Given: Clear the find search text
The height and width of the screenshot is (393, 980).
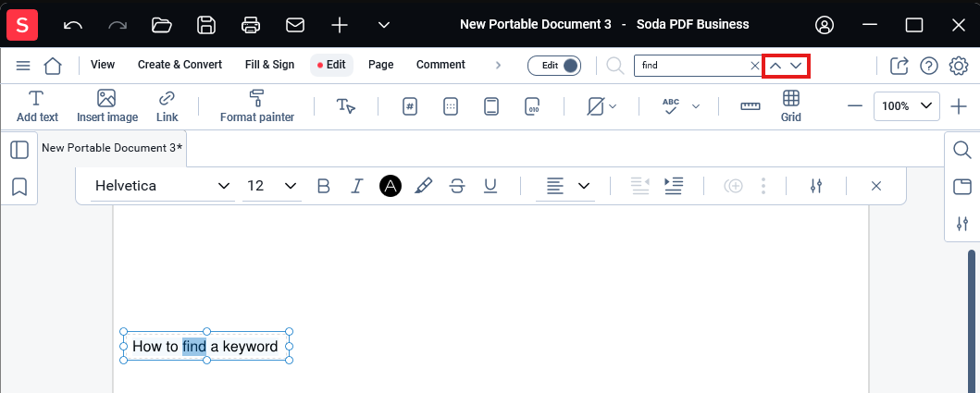Looking at the screenshot, I should tap(754, 66).
